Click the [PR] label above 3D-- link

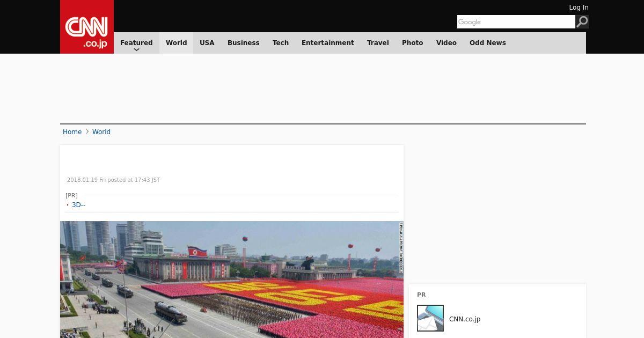point(71,195)
